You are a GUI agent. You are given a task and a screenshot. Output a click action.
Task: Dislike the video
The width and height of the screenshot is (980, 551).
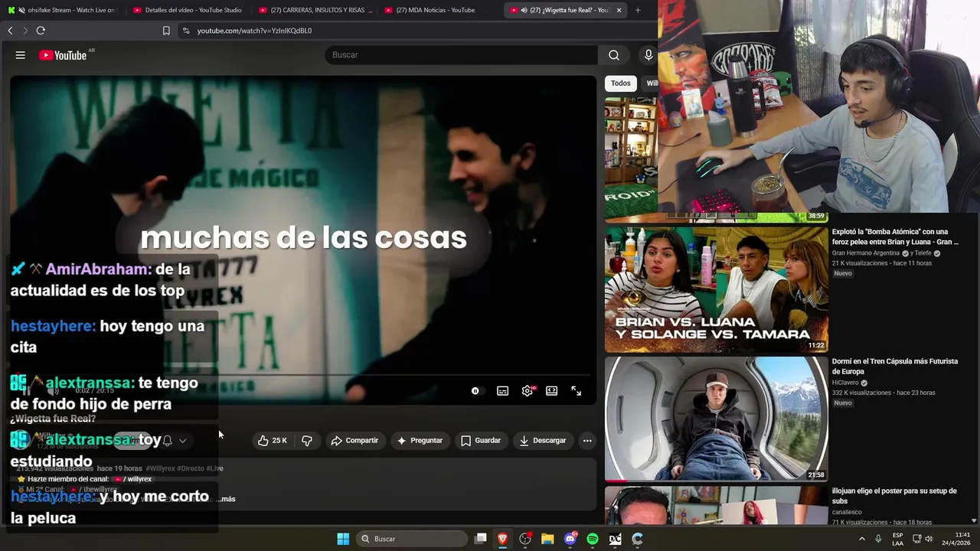point(307,441)
